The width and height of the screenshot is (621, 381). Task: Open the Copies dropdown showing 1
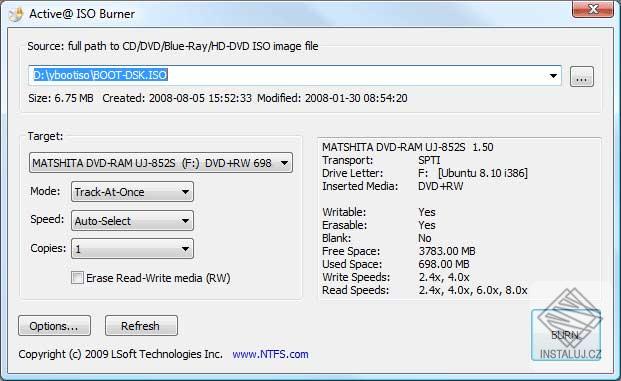132,249
